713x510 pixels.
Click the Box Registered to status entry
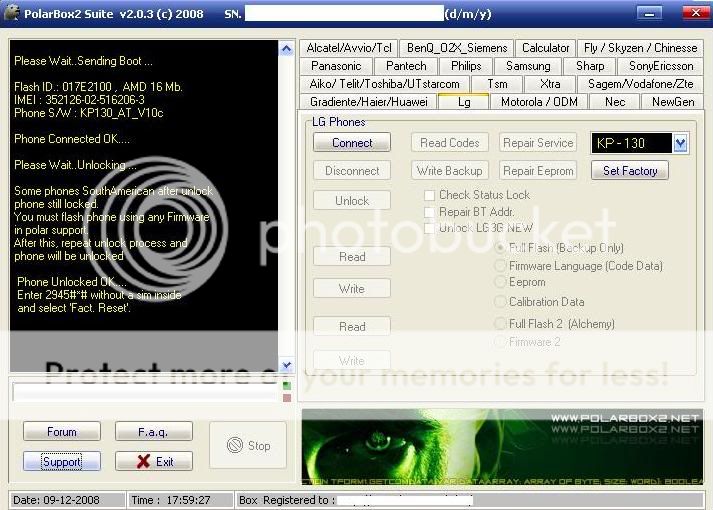coord(469,500)
